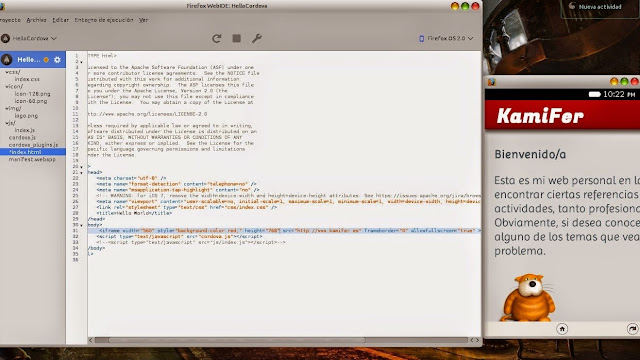This screenshot has height=360, width=640.
Task: Open the Firefox OS 2.0 runtime dropdown
Action: point(447,38)
